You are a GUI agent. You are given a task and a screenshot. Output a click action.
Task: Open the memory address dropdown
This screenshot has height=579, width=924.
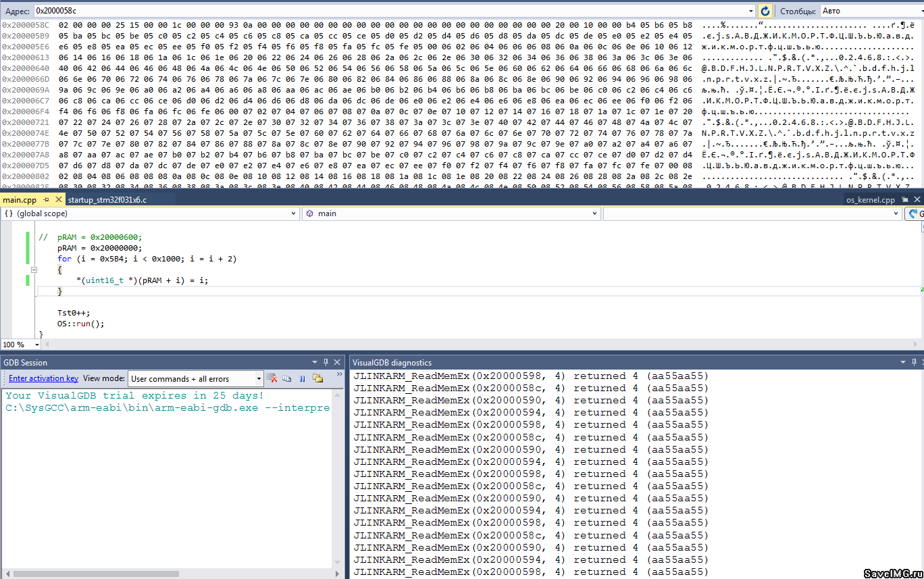(751, 11)
